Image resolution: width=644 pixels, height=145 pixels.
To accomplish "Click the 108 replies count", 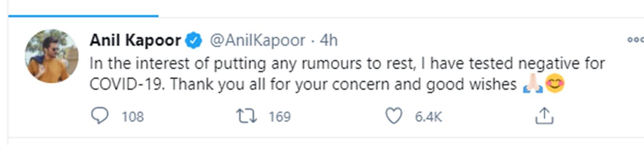I will 133,117.
